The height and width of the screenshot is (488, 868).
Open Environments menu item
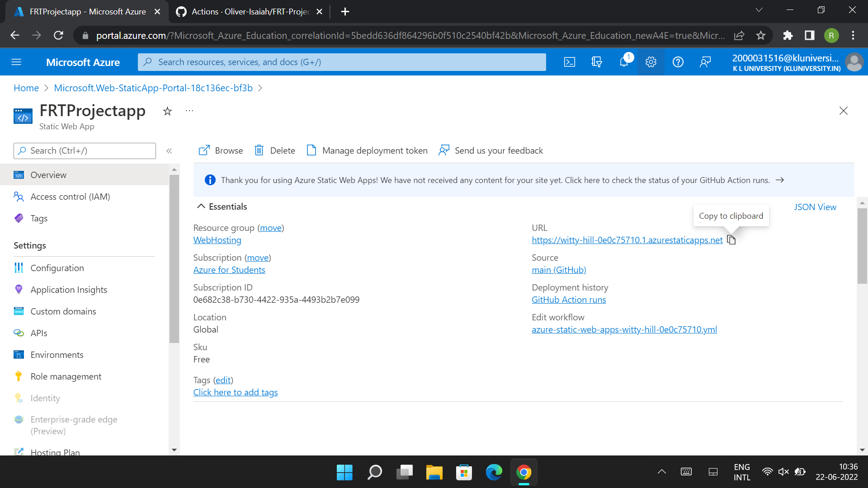point(84,355)
